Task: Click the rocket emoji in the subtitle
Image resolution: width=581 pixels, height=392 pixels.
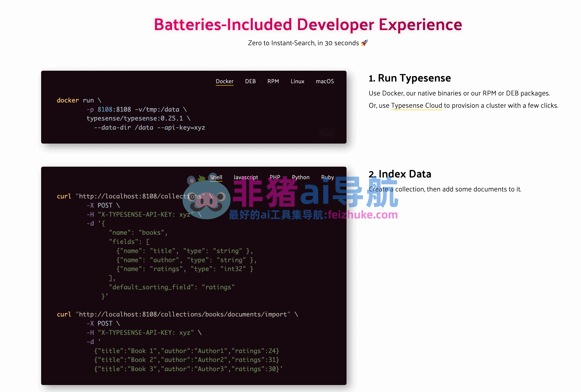Action: point(365,43)
